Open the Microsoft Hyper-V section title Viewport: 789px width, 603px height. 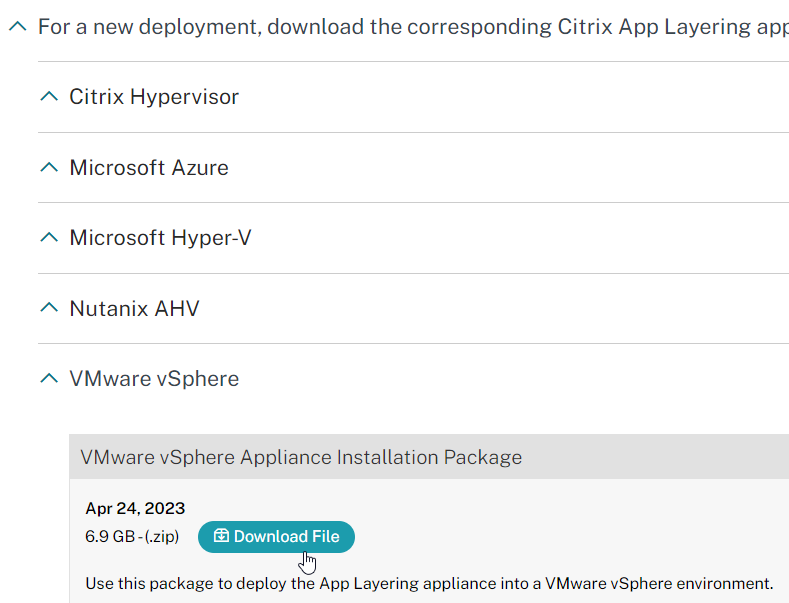point(160,238)
